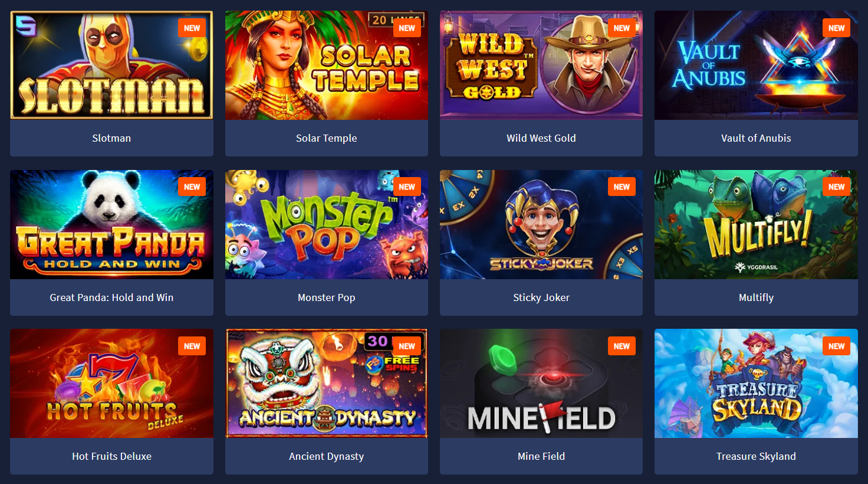Click the NEW badge on Vault of Anubis
This screenshot has width=868, height=484.
click(836, 28)
